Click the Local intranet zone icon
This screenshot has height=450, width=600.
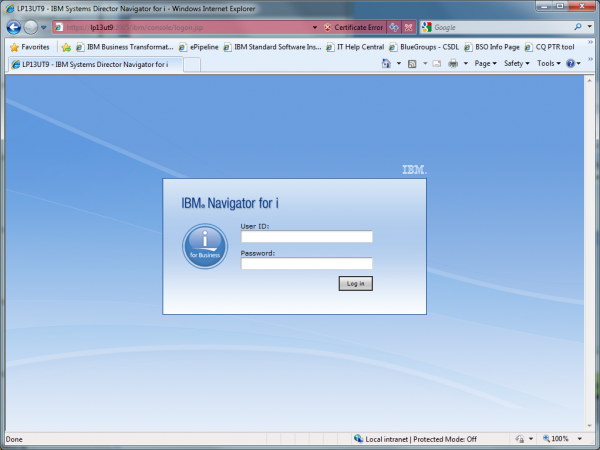(358, 439)
